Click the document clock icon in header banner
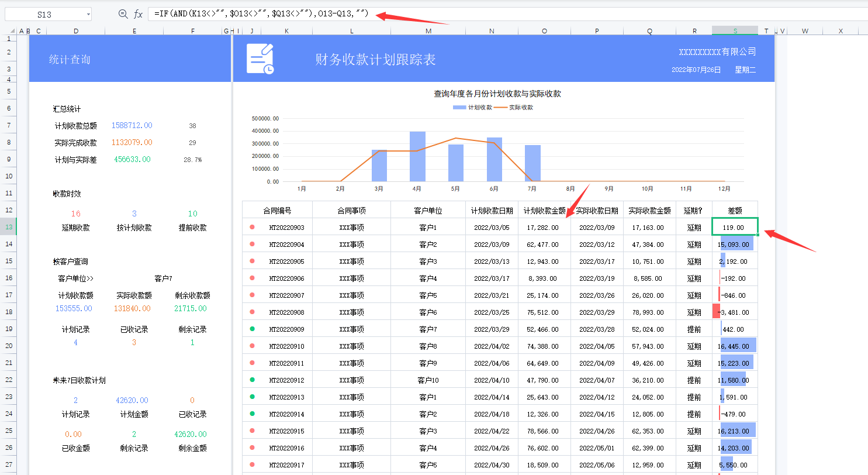The height and width of the screenshot is (475, 868). [x=260, y=58]
